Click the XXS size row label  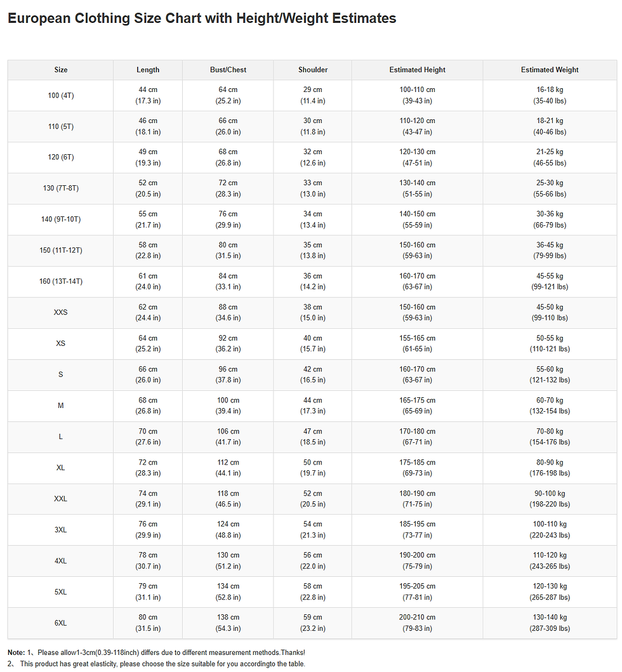(x=60, y=312)
